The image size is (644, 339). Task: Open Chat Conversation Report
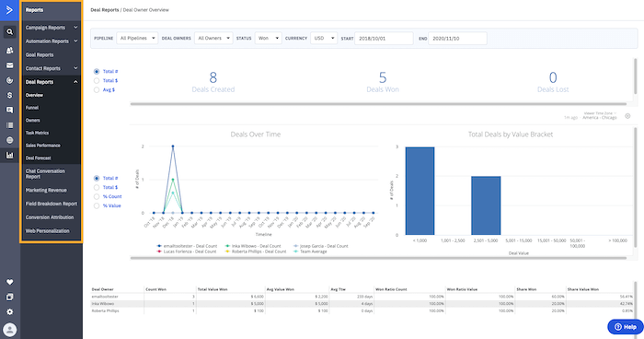coord(45,173)
